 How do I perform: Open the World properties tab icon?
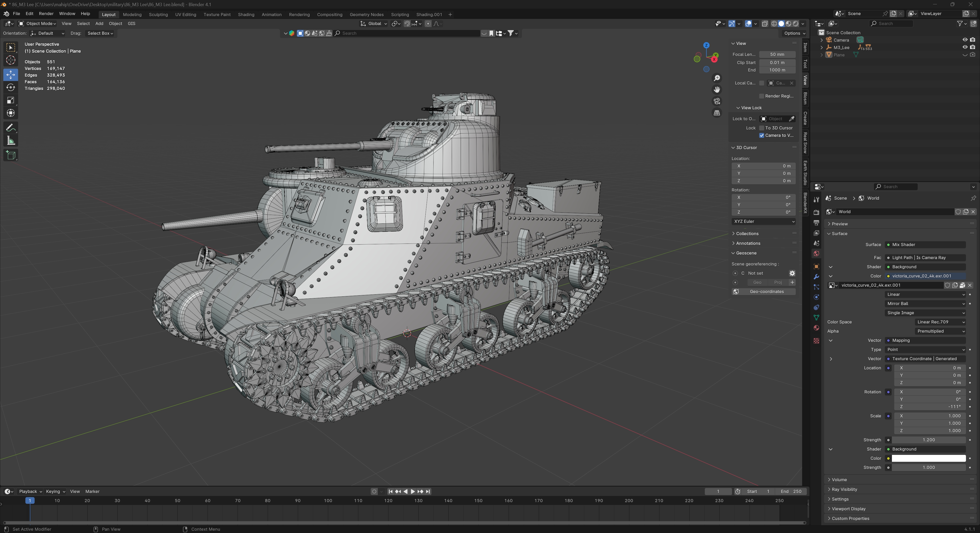tap(816, 254)
